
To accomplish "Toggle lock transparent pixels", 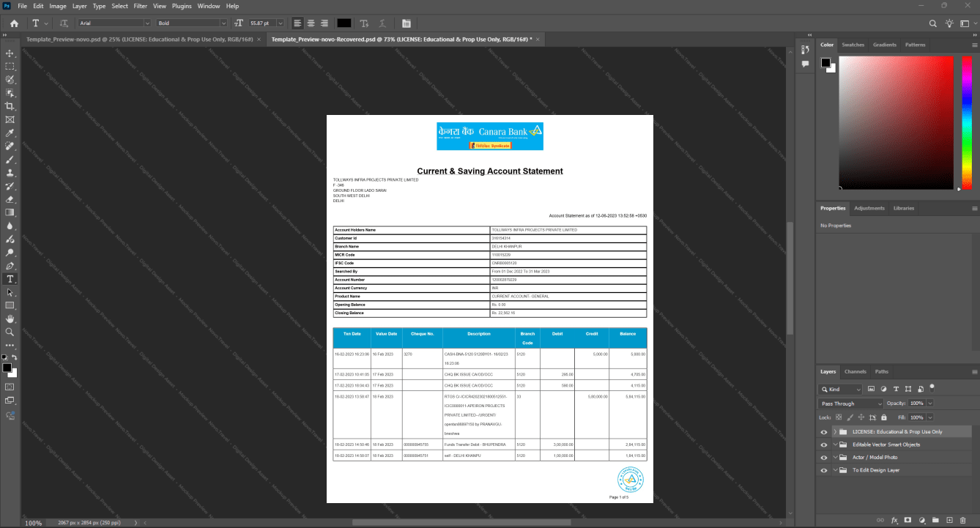I will [839, 417].
